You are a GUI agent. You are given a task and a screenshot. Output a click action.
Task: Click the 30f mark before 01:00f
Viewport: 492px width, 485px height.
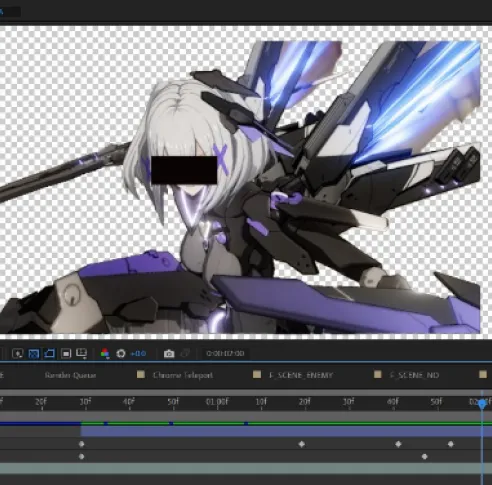(x=86, y=402)
